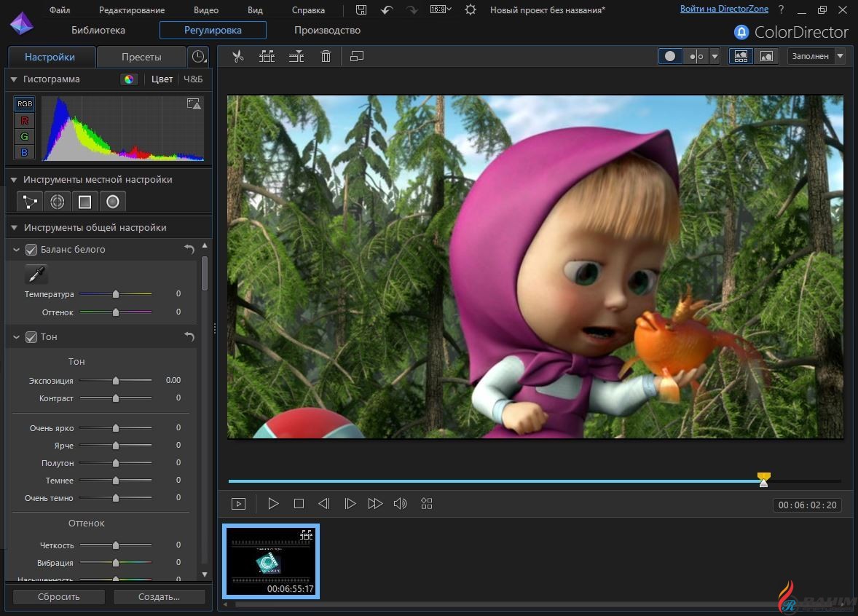Select the target-shaped regional adjustment tool
Image resolution: width=858 pixels, height=616 pixels.
tap(58, 202)
